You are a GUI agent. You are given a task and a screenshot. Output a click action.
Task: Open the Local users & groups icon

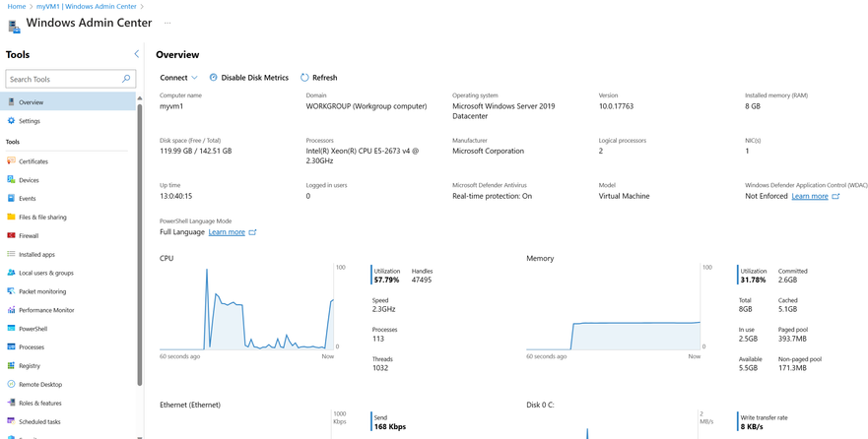pos(11,273)
